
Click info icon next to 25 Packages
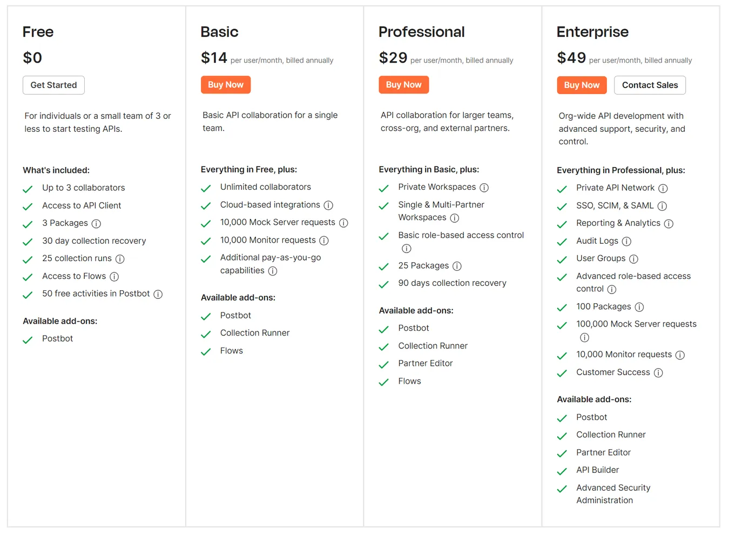[457, 266]
